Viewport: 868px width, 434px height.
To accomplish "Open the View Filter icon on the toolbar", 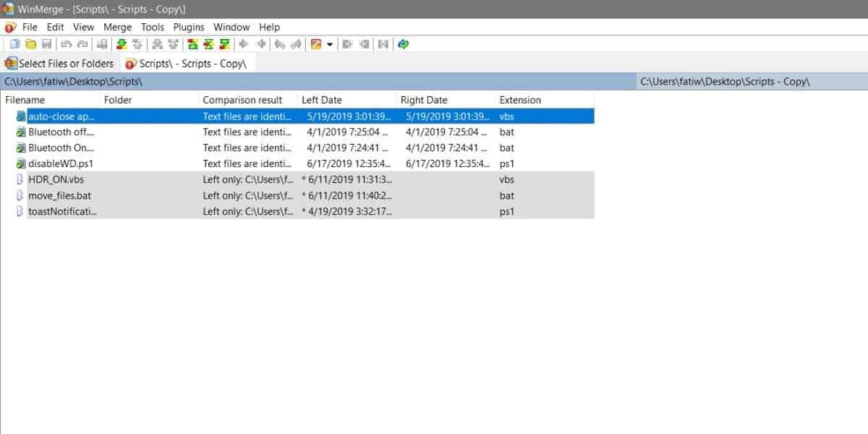I will tap(317, 43).
